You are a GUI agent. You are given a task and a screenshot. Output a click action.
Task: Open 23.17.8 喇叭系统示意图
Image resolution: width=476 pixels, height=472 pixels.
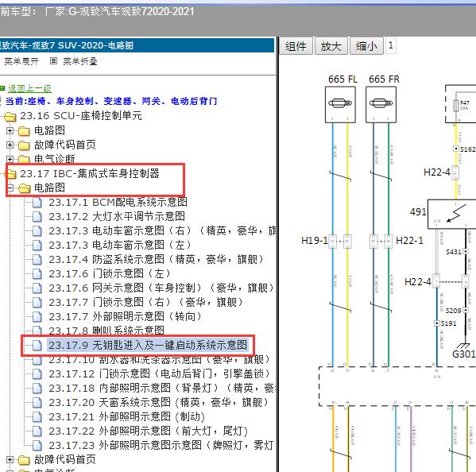(x=106, y=330)
